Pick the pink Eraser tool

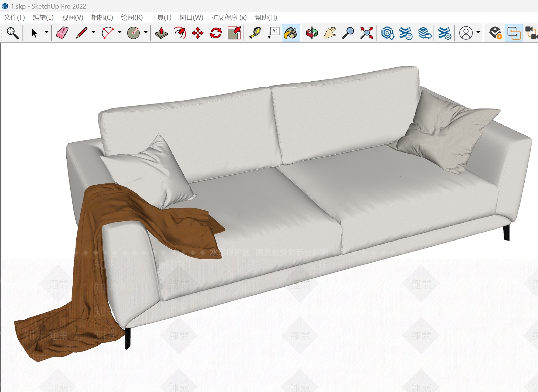point(62,33)
